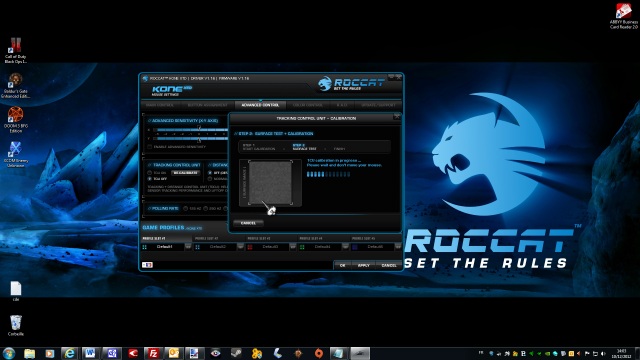
Task: Open Windows Explorer from the taskbar
Action: tap(29, 353)
